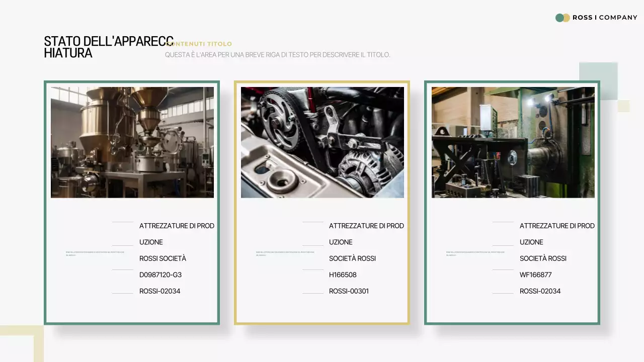Select serial code 'D0987120-G3' on the left card

point(161,275)
